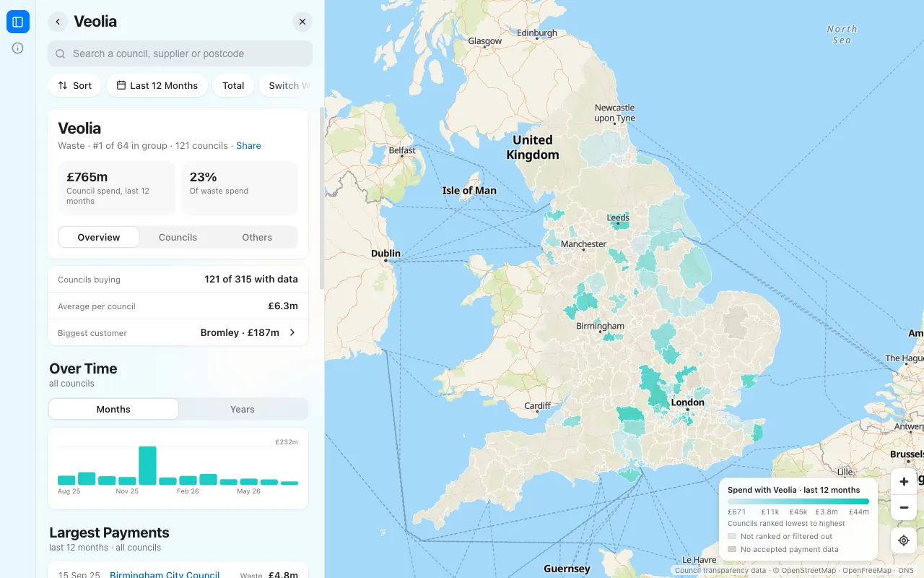This screenshot has height=578, width=924.
Task: Toggle the sidebar panel icon
Action: [x=18, y=22]
